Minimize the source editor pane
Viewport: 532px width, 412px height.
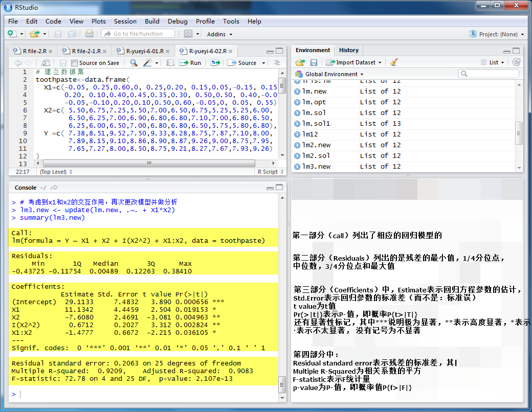(x=270, y=51)
